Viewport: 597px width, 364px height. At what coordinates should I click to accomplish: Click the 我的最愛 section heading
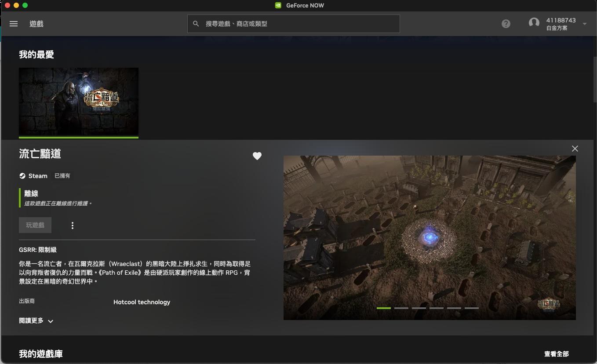pyautogui.click(x=36, y=55)
